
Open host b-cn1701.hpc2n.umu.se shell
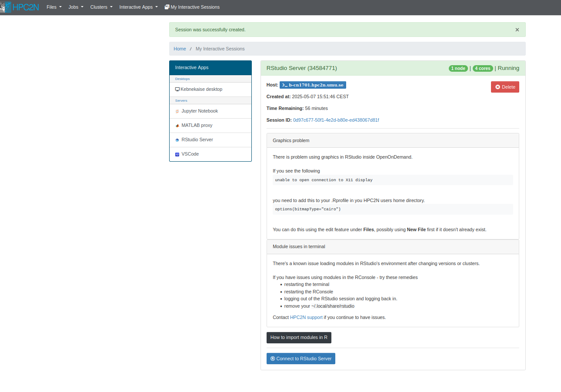pyautogui.click(x=313, y=85)
